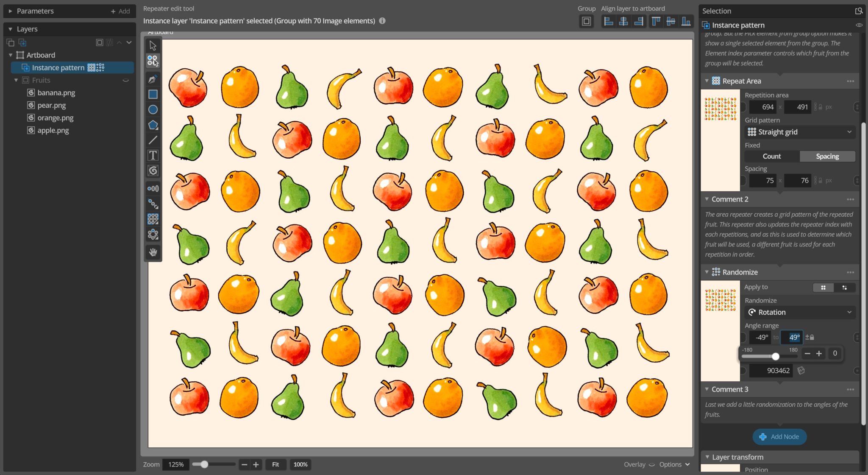Select the Rectangle drawing tool
Screen dimensions: 868x475
[153, 94]
